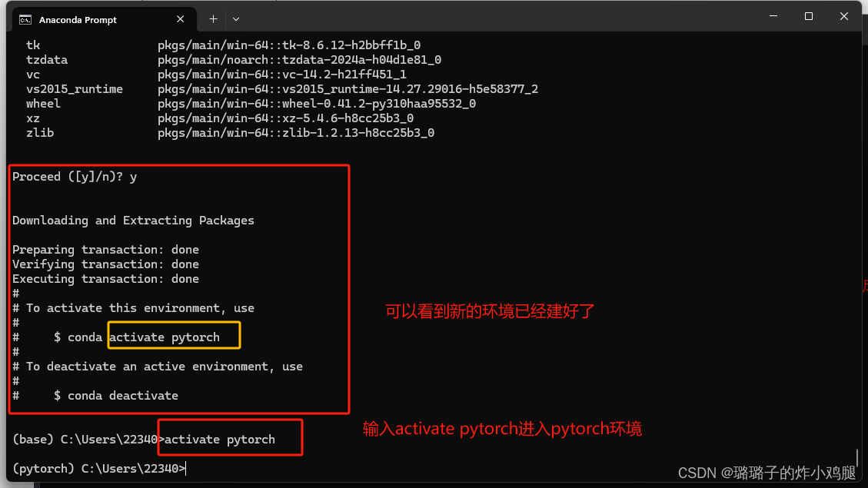The width and height of the screenshot is (868, 488).
Task: Click 'Executing transaction: done' line
Action: coord(106,279)
